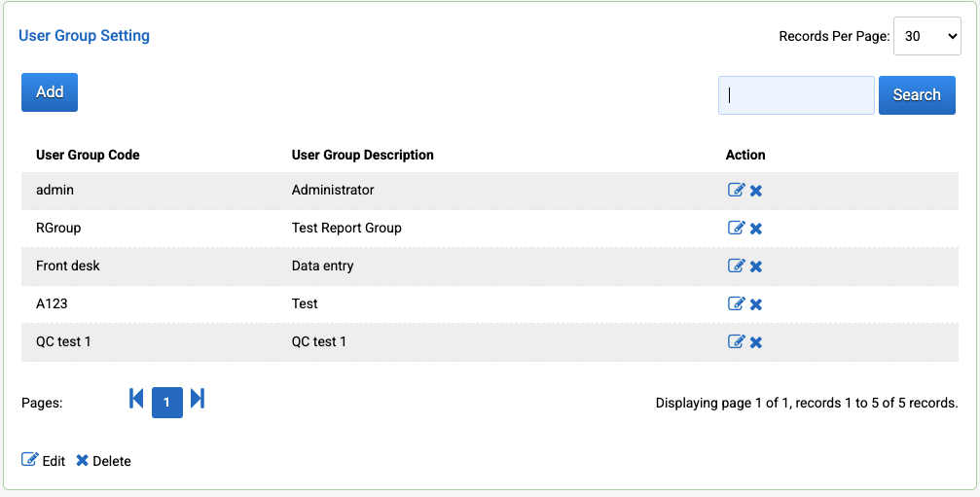Select page 1 in pagination

[167, 403]
